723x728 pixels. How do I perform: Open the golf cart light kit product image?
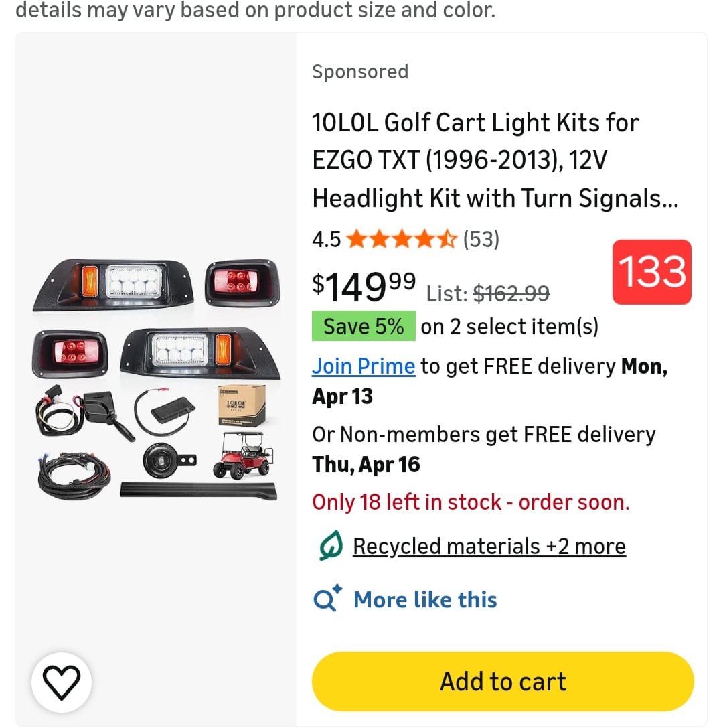click(156, 380)
